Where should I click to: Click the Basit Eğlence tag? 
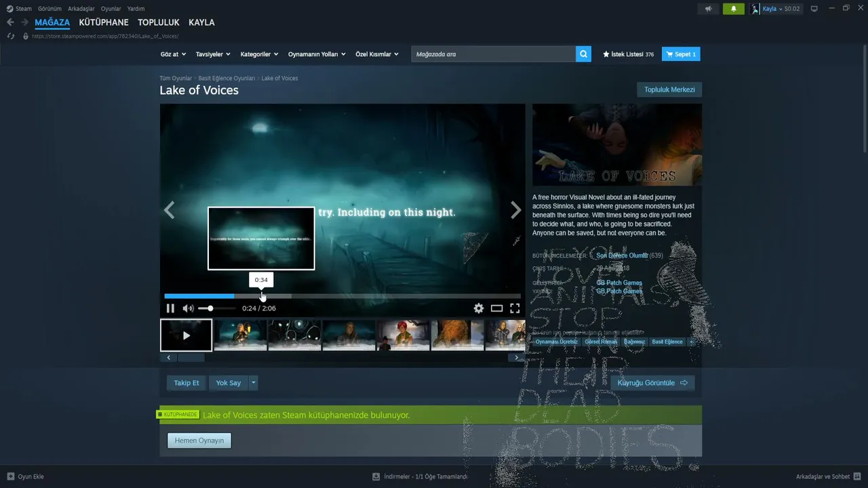pyautogui.click(x=667, y=342)
